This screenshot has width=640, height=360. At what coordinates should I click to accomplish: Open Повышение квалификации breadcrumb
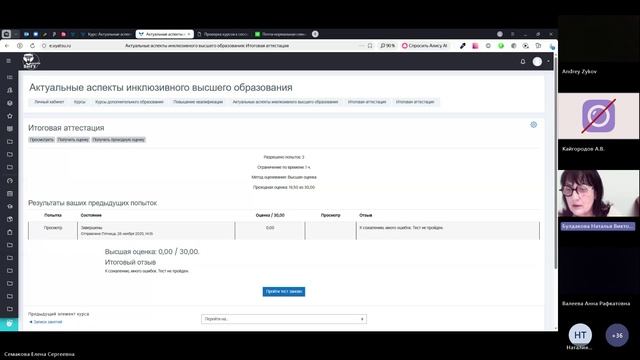pyautogui.click(x=198, y=102)
